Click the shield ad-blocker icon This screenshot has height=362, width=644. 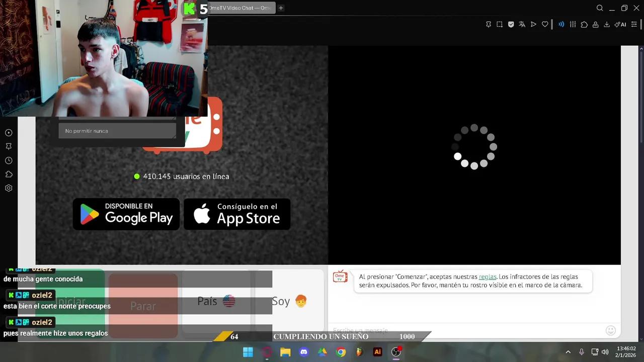pyautogui.click(x=511, y=24)
